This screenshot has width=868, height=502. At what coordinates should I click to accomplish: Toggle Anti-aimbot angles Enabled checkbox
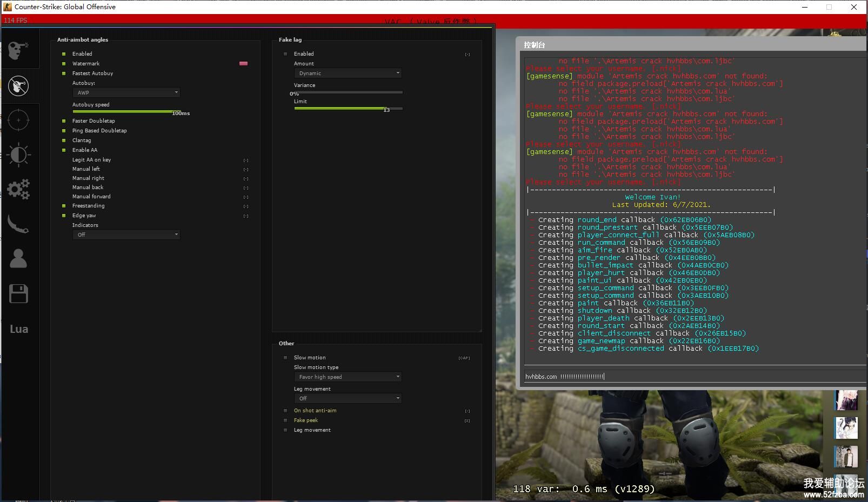(64, 54)
